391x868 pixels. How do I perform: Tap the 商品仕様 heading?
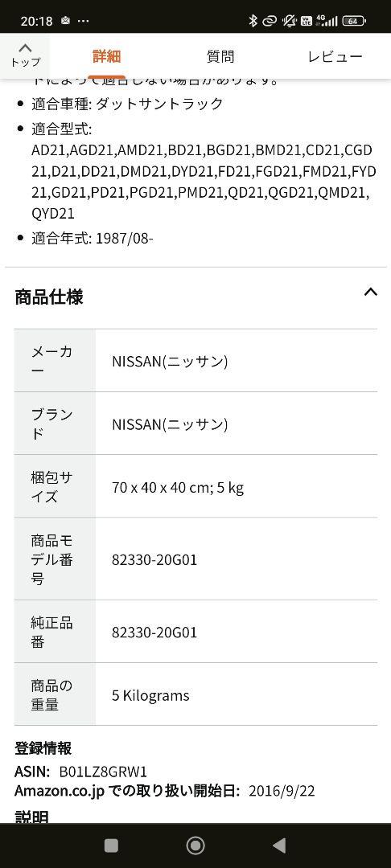click(49, 297)
